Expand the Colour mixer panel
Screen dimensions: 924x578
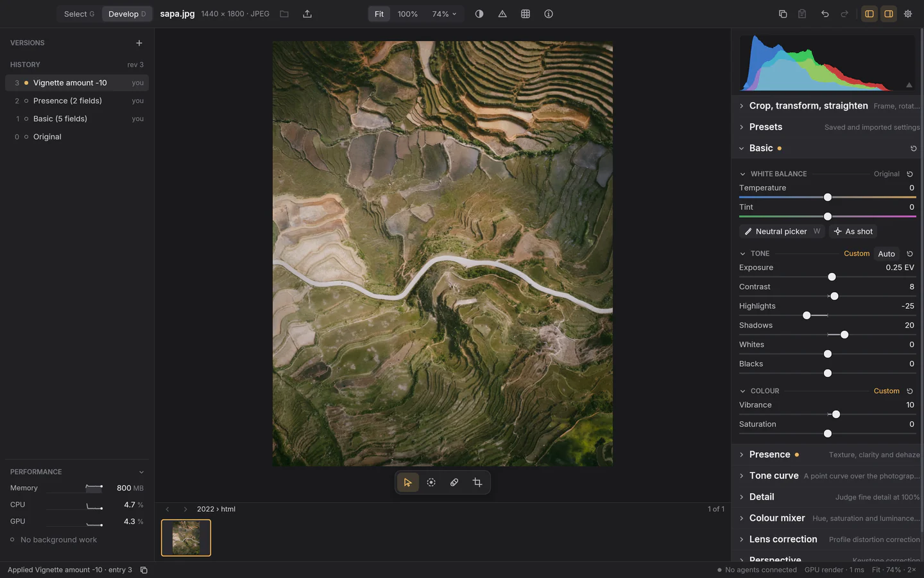(x=828, y=518)
